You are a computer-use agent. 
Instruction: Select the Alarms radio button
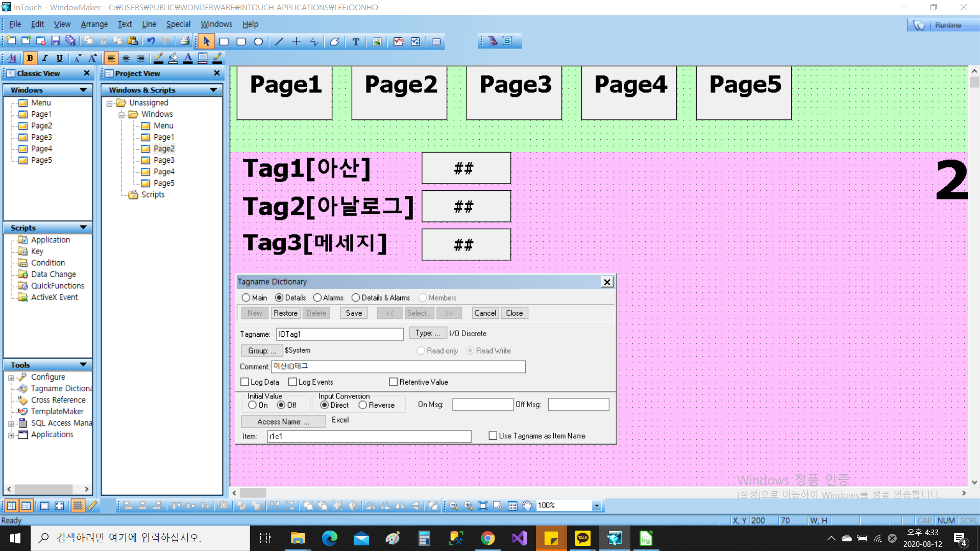[x=317, y=297]
